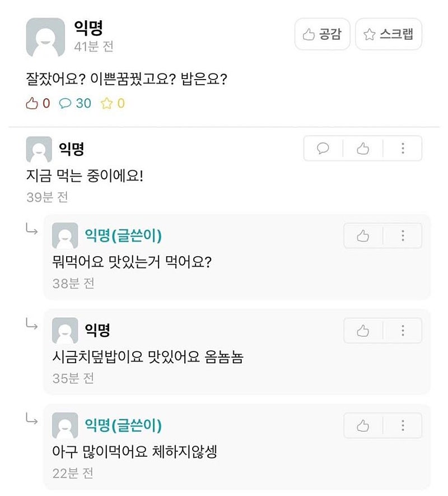The width and height of the screenshot is (448, 496).
Task: Like the '지금 먹는 중이에요!' comment
Action: click(363, 149)
